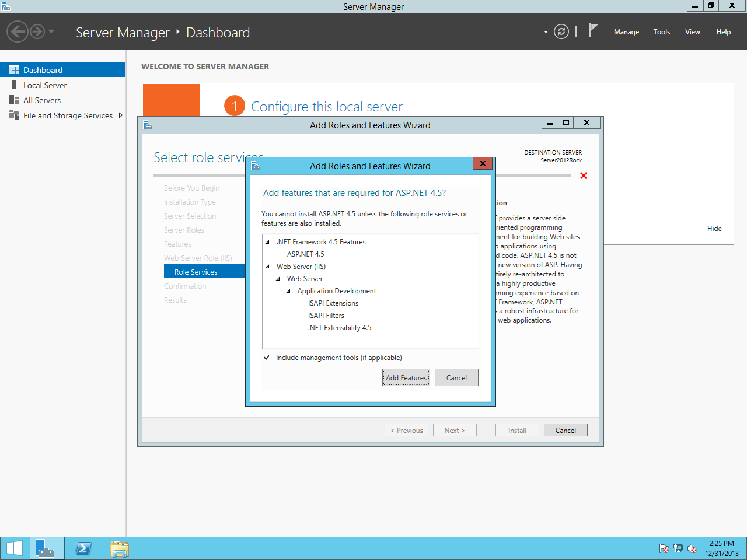The height and width of the screenshot is (560, 747).
Task: Click the refresh icon in header
Action: (x=561, y=32)
